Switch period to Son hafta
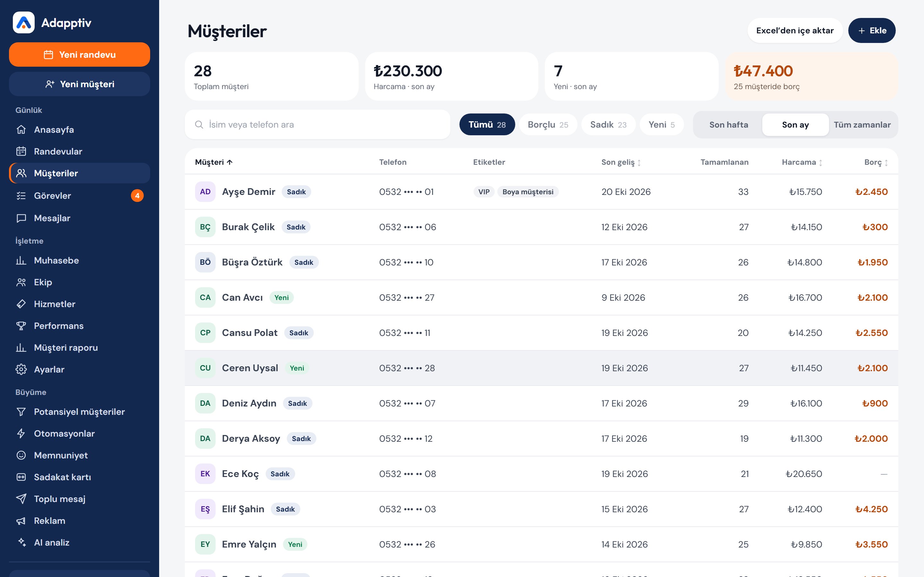This screenshot has height=577, width=924. tap(729, 124)
